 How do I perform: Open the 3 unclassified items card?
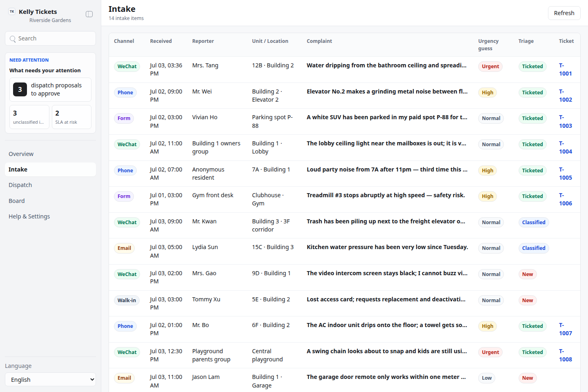[x=29, y=117]
